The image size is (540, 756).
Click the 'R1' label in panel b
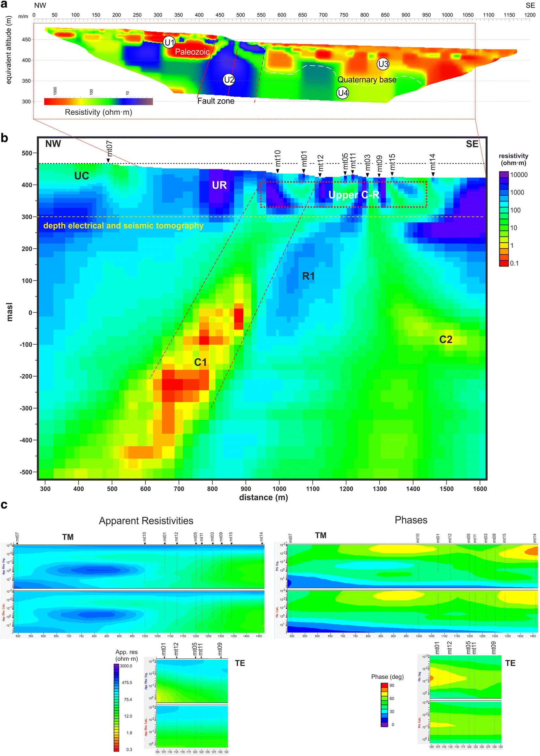(308, 276)
